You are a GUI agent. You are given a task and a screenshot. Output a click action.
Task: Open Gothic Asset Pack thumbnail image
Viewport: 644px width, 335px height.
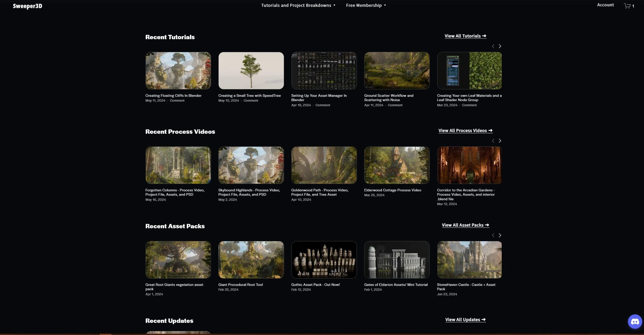coord(324,260)
